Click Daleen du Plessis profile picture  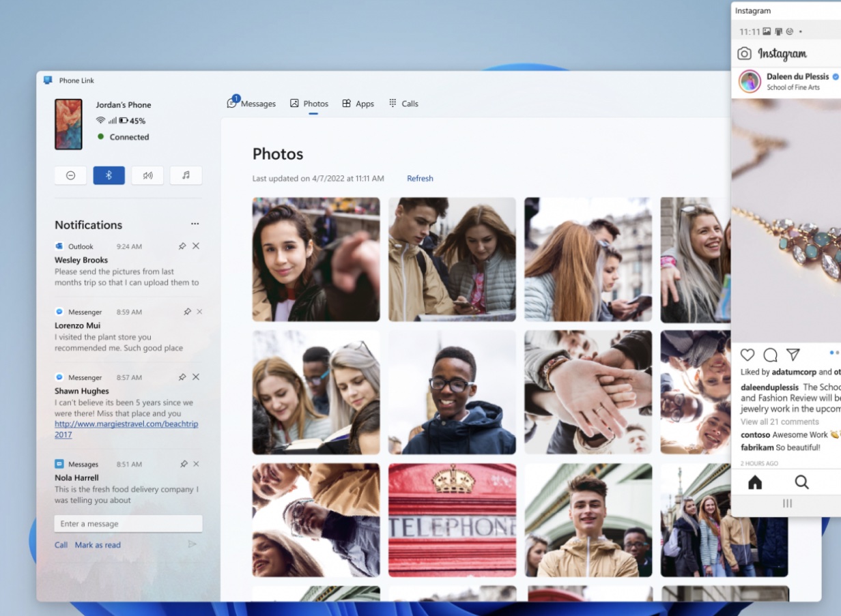750,81
